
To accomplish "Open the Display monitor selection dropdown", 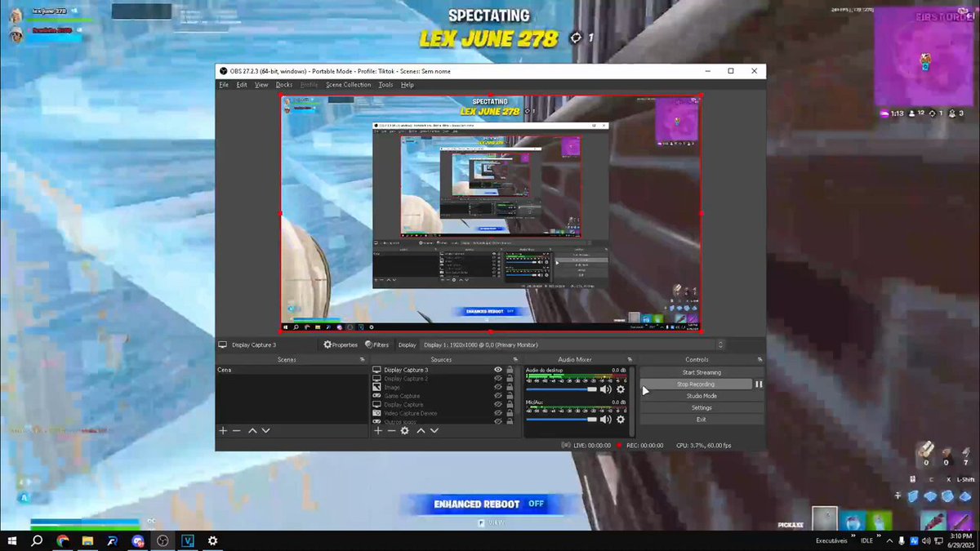I will click(572, 344).
